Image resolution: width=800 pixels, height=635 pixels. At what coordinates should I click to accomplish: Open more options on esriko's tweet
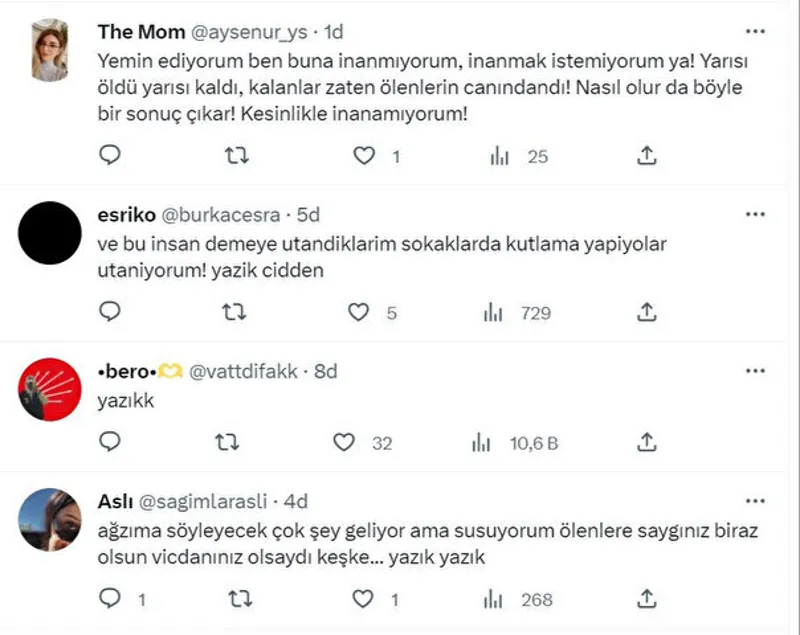(x=756, y=214)
